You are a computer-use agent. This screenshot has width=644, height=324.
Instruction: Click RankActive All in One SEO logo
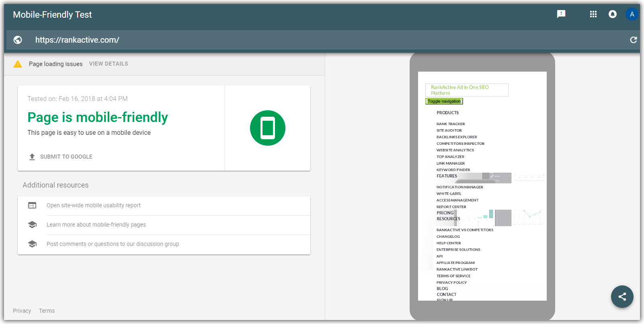click(467, 90)
